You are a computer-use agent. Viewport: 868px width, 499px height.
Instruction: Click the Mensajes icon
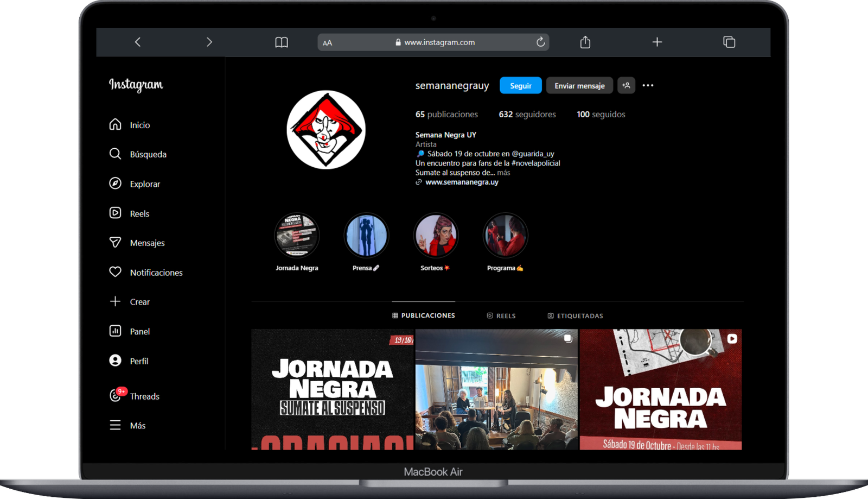coord(115,242)
